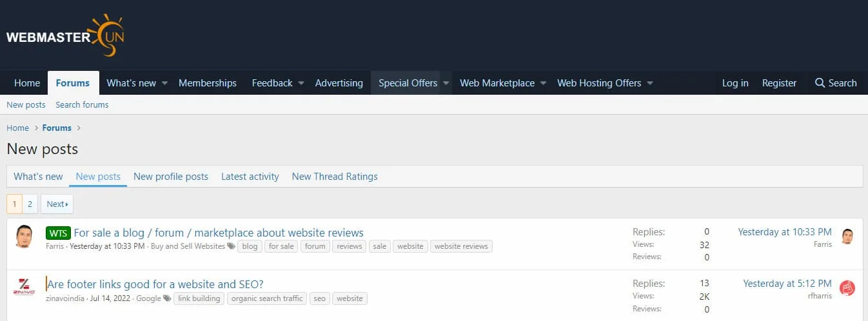Click the organic search traffic tag
Screen dimensions: 868x321
point(267,298)
